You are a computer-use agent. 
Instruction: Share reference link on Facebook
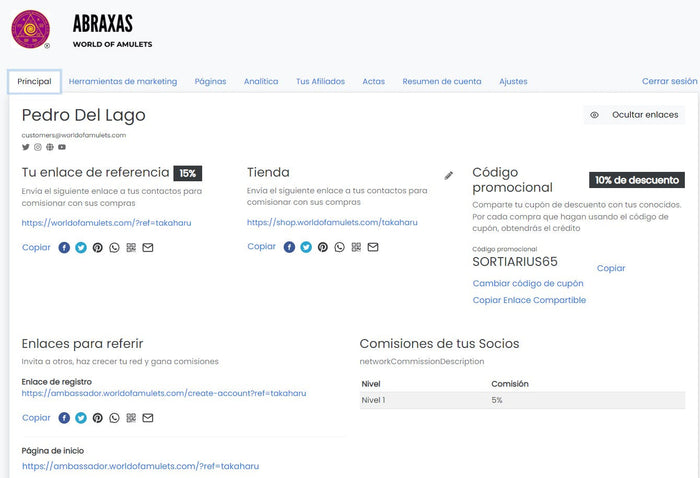pyautogui.click(x=64, y=247)
